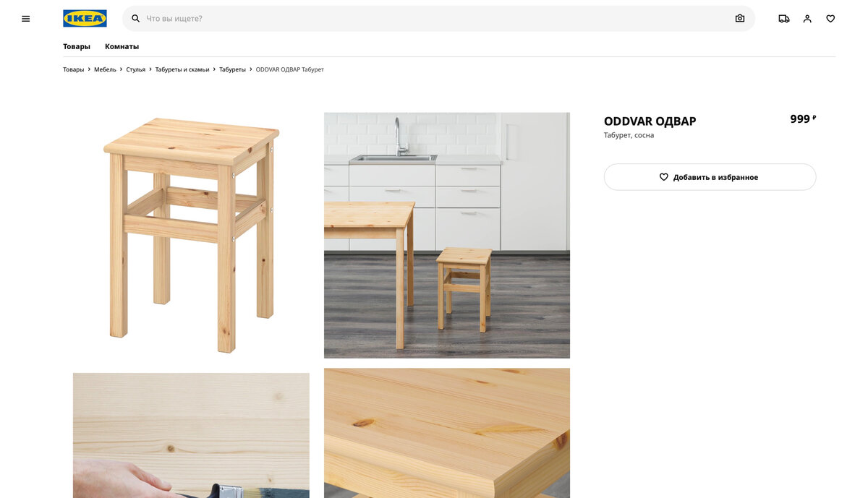Open the Комнаты menu tab
Viewport: 868px width, 498px height.
pos(122,46)
